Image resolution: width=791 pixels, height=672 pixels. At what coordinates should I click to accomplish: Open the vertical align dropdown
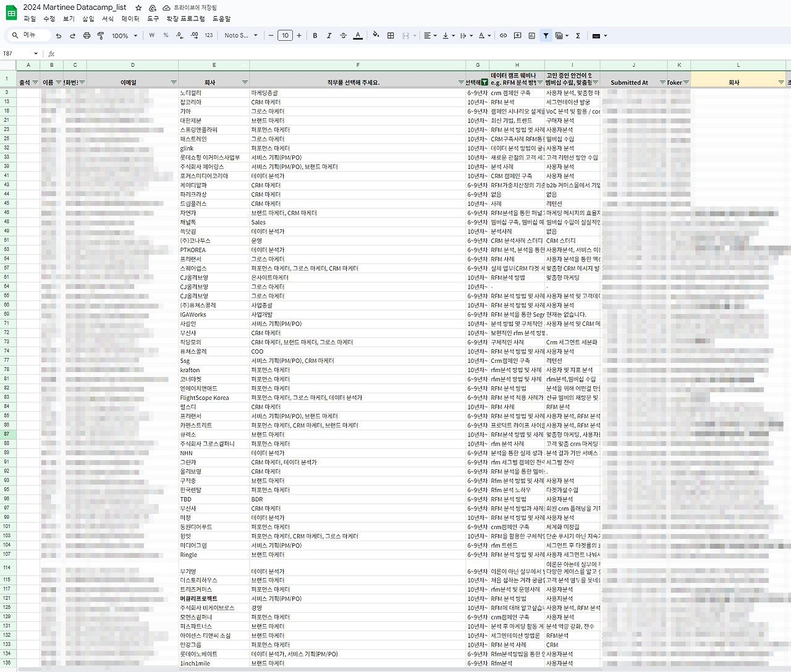tap(449, 36)
